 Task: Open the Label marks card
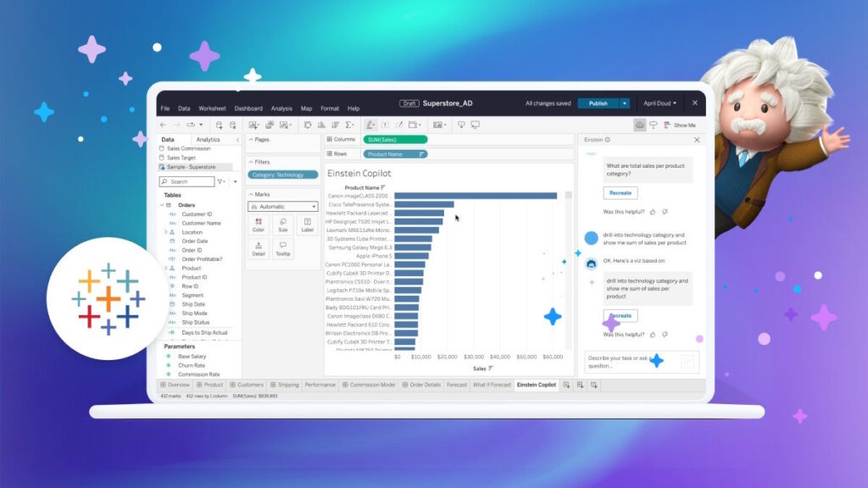307,225
